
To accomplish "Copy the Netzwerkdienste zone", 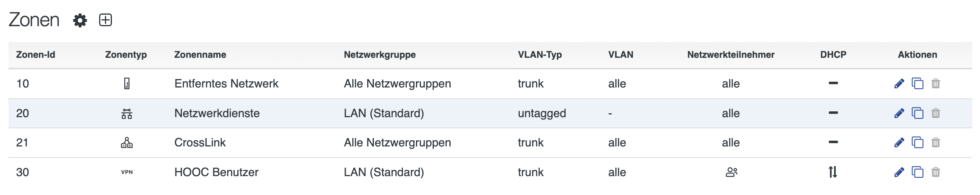I will pos(917,113).
